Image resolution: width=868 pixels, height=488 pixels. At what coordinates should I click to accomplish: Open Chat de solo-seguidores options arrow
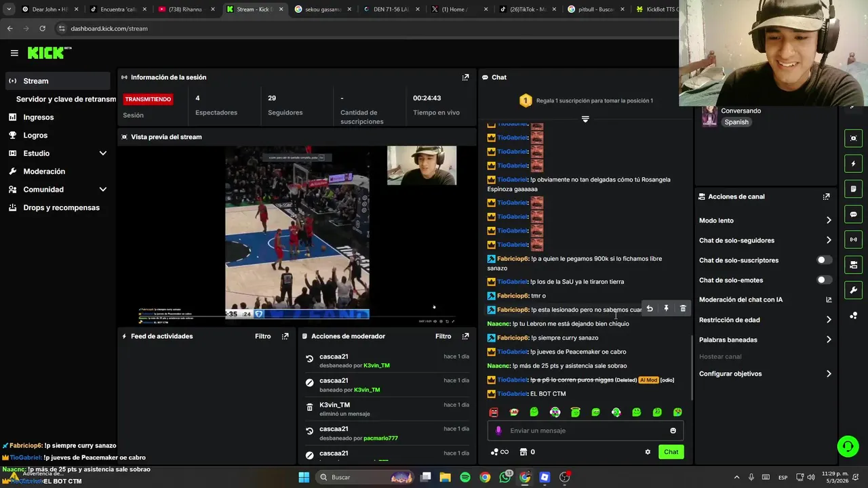click(829, 240)
